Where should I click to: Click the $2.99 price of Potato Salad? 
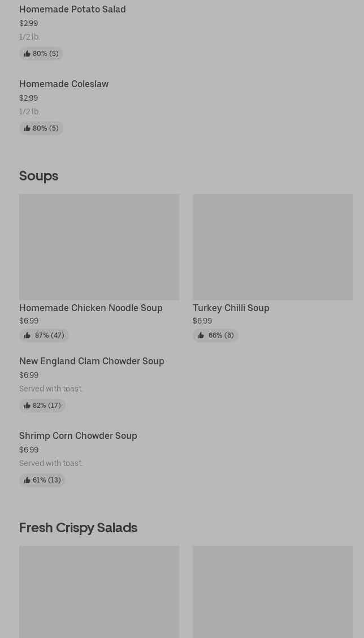click(28, 23)
